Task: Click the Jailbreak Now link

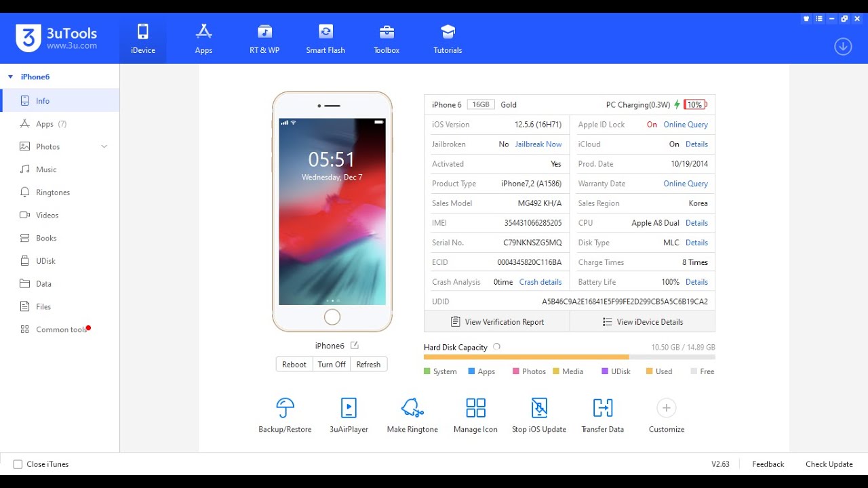Action: 538,144
